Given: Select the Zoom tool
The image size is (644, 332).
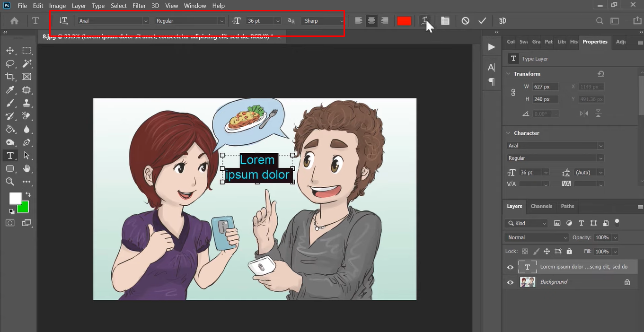Looking at the screenshot, I should 10,182.
